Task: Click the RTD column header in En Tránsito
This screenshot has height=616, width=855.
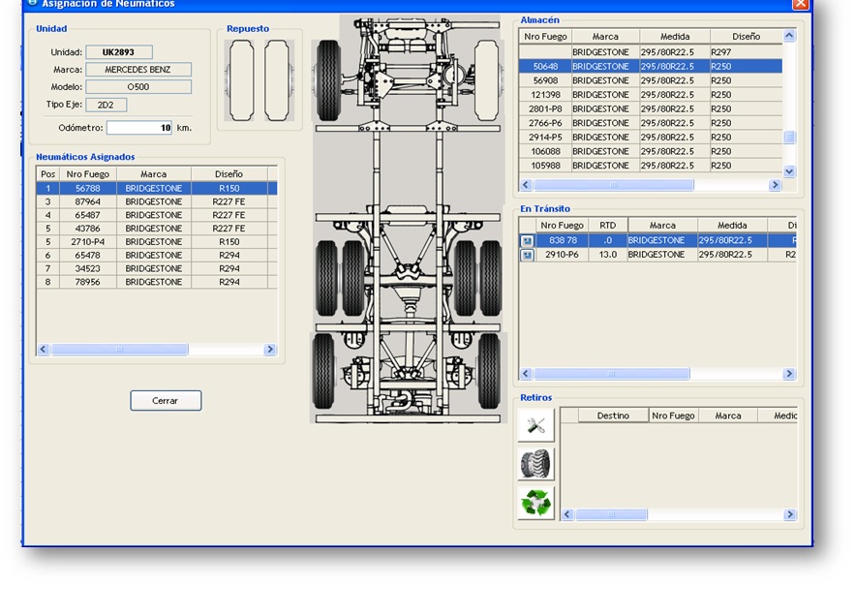Action: pos(608,226)
